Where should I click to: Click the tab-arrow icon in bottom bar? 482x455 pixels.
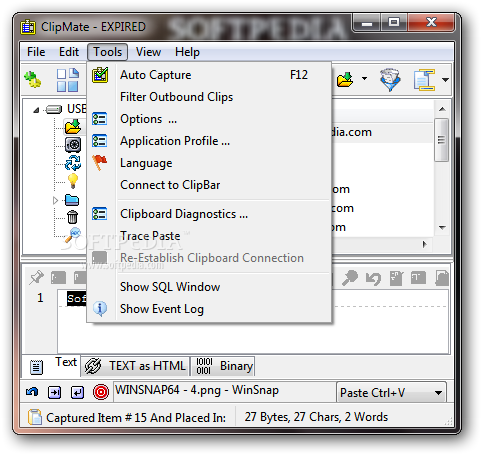click(x=54, y=392)
